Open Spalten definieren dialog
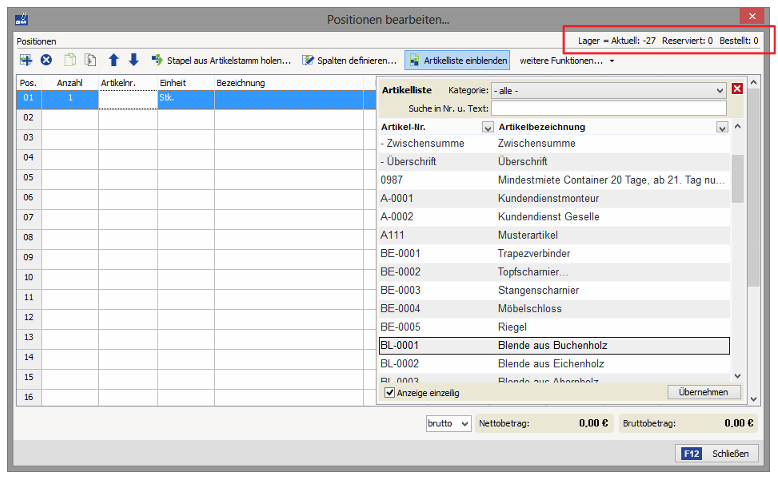 tap(350, 61)
